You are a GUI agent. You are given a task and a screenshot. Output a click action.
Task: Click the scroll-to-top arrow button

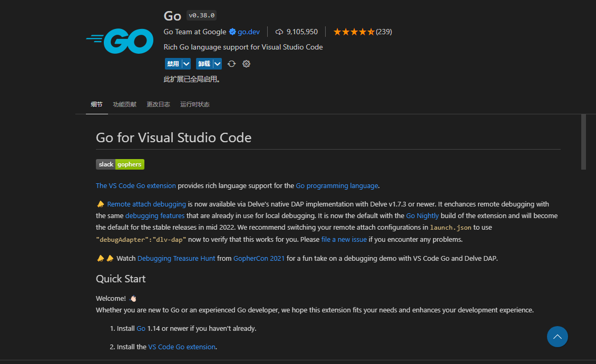pyautogui.click(x=557, y=337)
